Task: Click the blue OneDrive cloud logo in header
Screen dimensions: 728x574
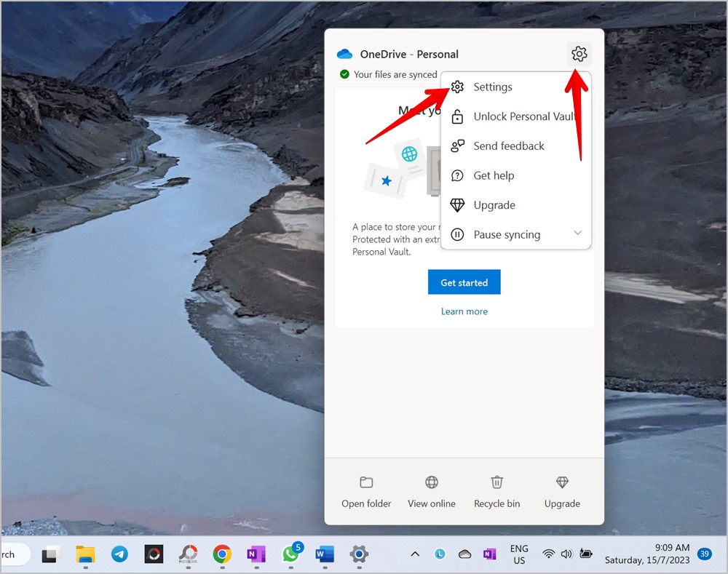Action: click(344, 54)
